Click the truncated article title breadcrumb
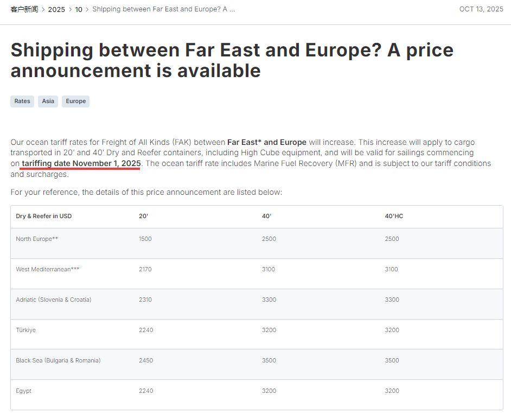Screen dimensions: 511x420 point(163,9)
